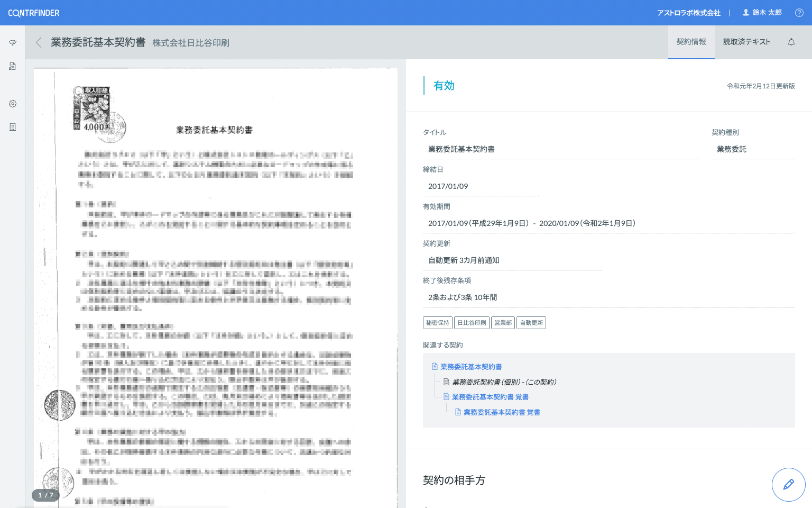Open the help question mark icon
This screenshot has width=812, height=508.
pyautogui.click(x=799, y=13)
